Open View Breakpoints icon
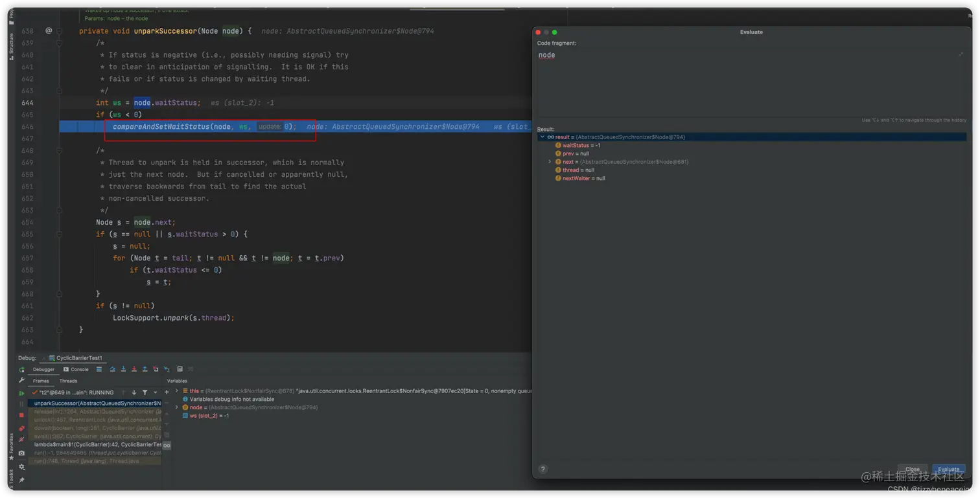 [x=21, y=428]
